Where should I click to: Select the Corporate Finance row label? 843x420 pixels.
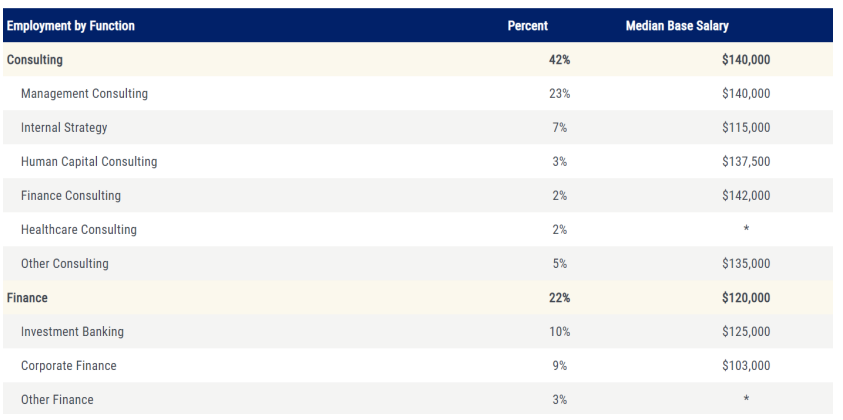pyautogui.click(x=68, y=366)
